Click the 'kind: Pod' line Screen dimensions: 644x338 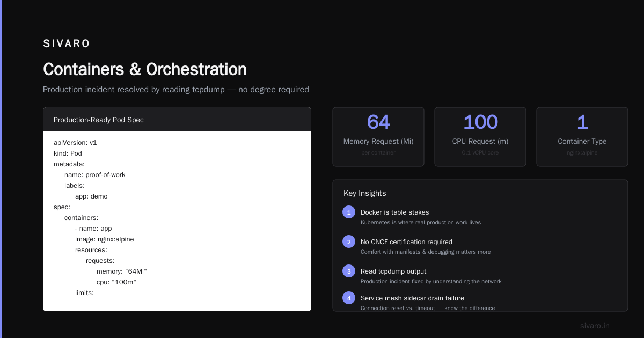click(68, 153)
